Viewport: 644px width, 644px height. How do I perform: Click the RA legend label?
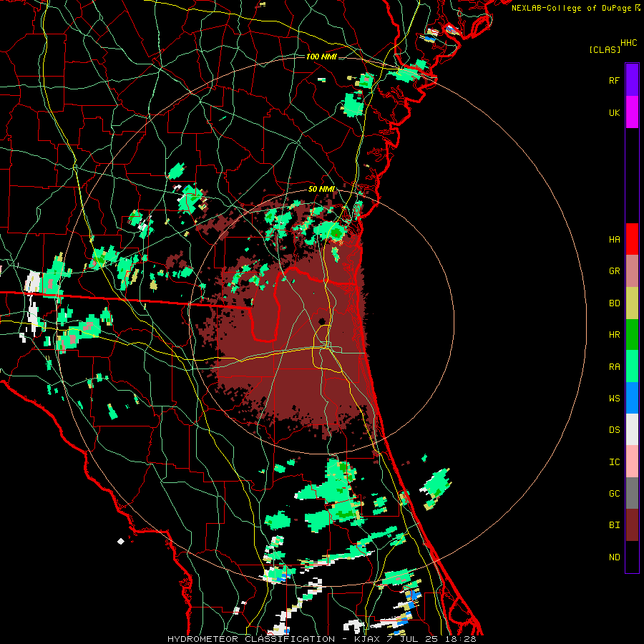(x=614, y=367)
